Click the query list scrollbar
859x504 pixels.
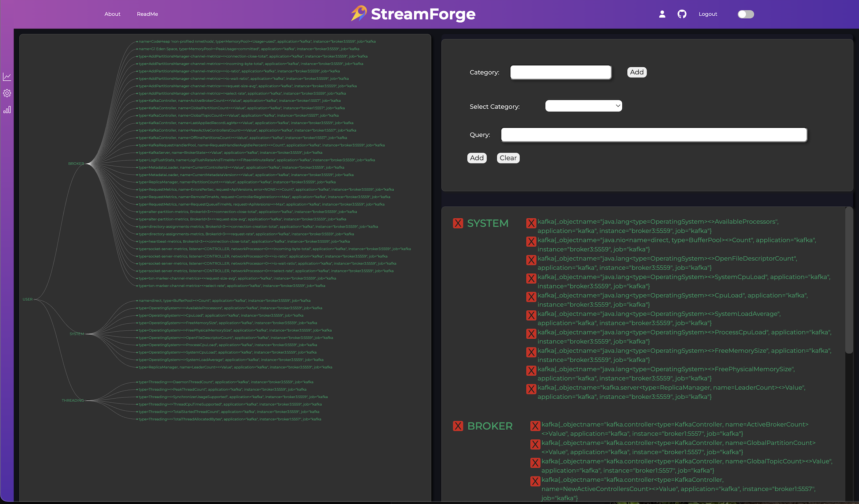[x=849, y=280]
